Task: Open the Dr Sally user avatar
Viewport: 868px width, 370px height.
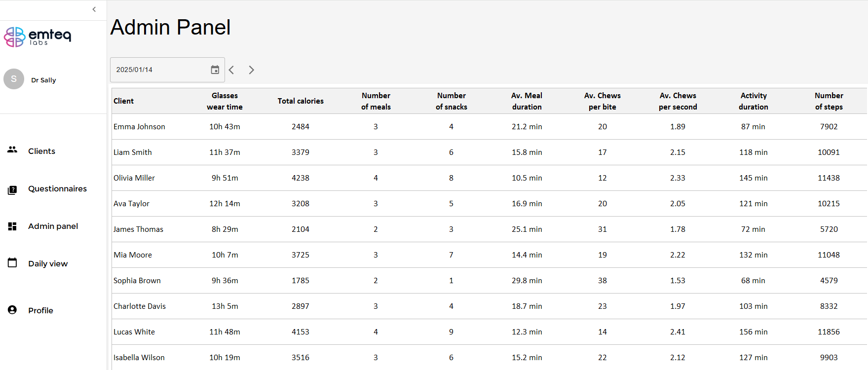Action: click(14, 79)
